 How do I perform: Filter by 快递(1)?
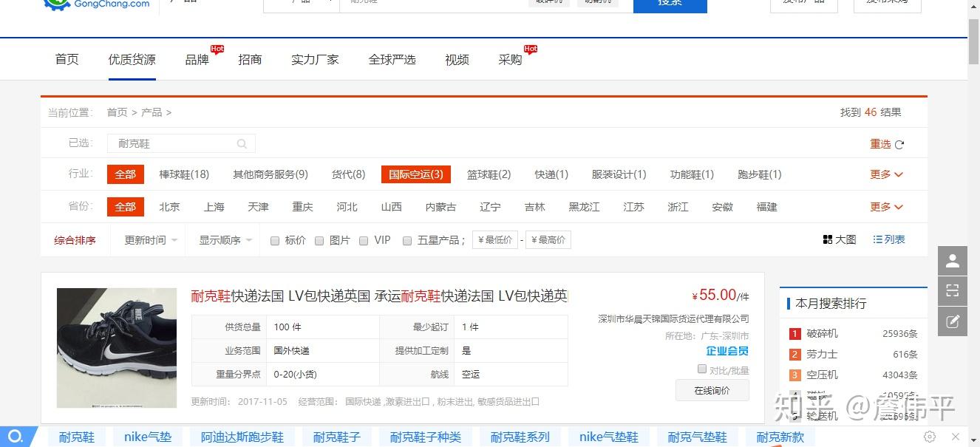(x=551, y=174)
